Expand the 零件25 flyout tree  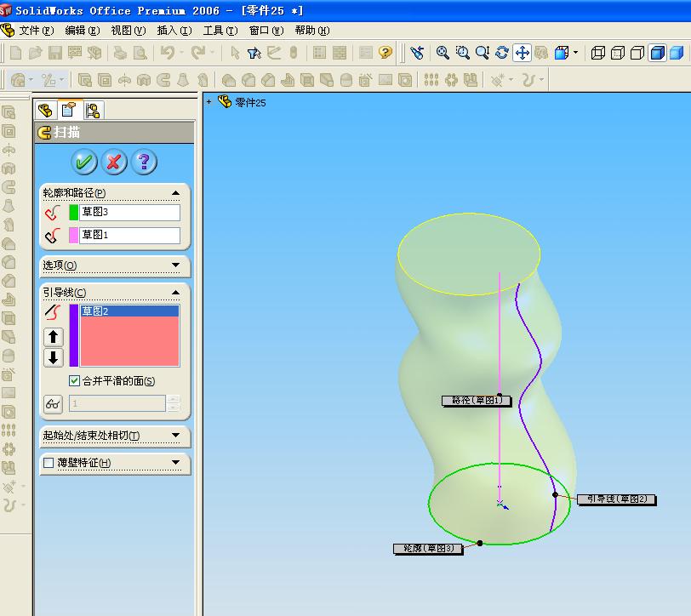pos(208,102)
